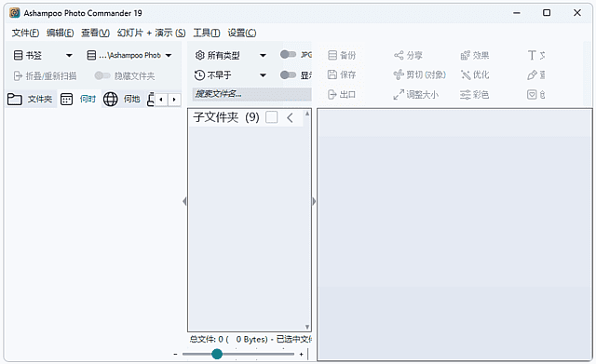Click the heart frame tool icon

[x=532, y=94]
